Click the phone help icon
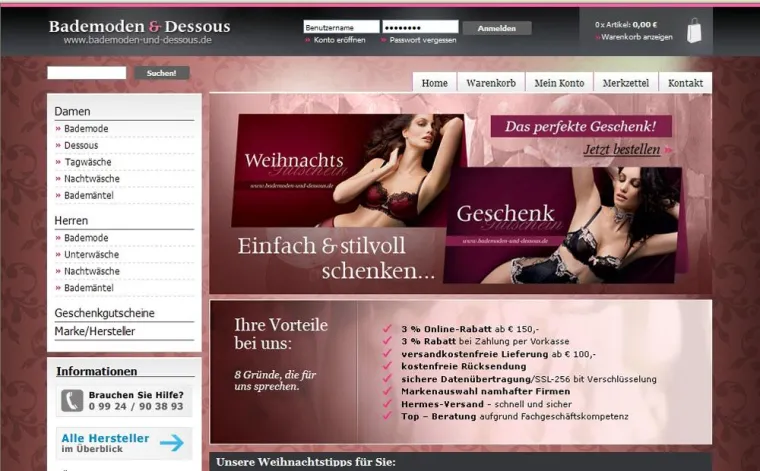Image resolution: width=760 pixels, height=471 pixels. (x=72, y=401)
